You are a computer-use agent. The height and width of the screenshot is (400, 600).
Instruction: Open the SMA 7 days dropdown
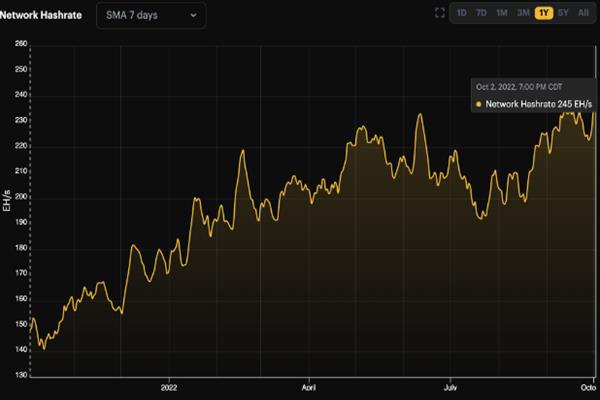pyautogui.click(x=151, y=15)
